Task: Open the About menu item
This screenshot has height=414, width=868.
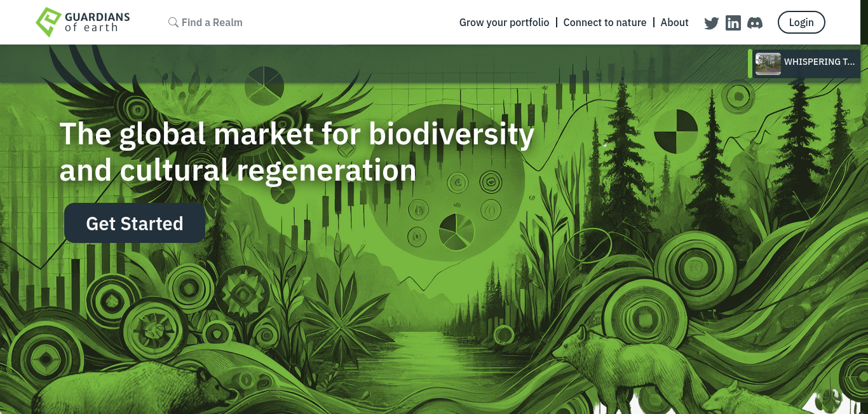Action: (675, 22)
